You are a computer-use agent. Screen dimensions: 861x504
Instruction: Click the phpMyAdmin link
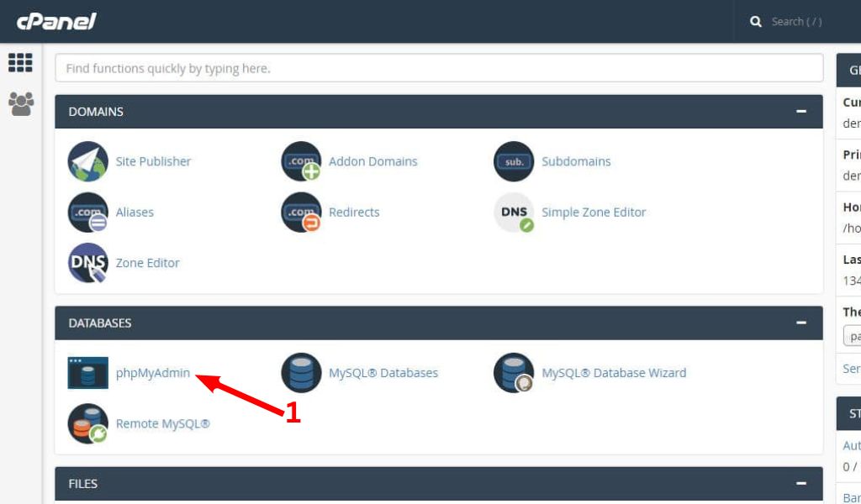tap(153, 373)
